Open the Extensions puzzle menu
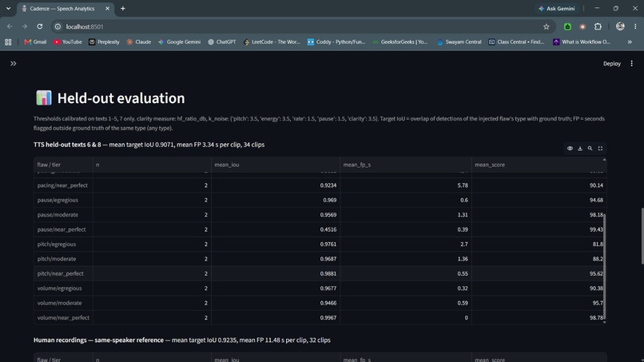644x362 pixels. pos(598,26)
